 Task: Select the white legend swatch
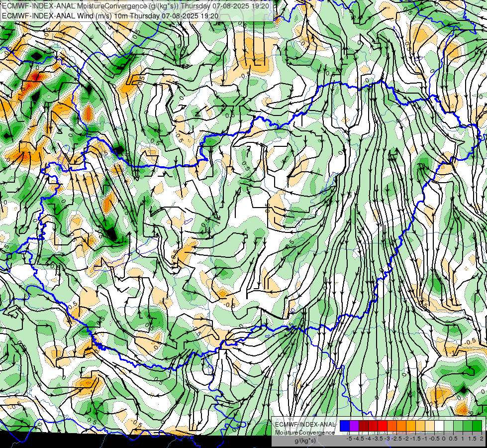(x=439, y=426)
